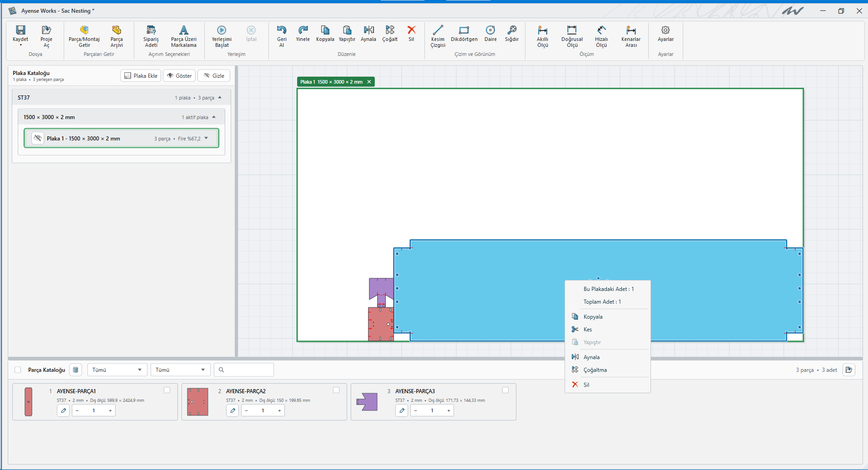Open first Tümü filter dropdown

tap(117, 370)
